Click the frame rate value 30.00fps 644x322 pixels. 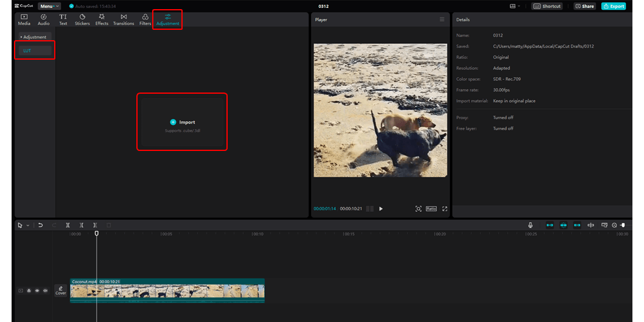[x=501, y=90]
